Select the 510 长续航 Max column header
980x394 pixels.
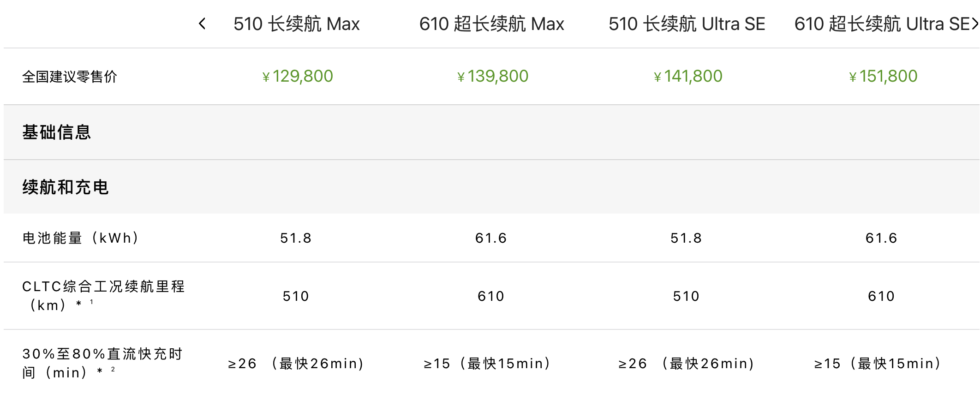point(297,24)
